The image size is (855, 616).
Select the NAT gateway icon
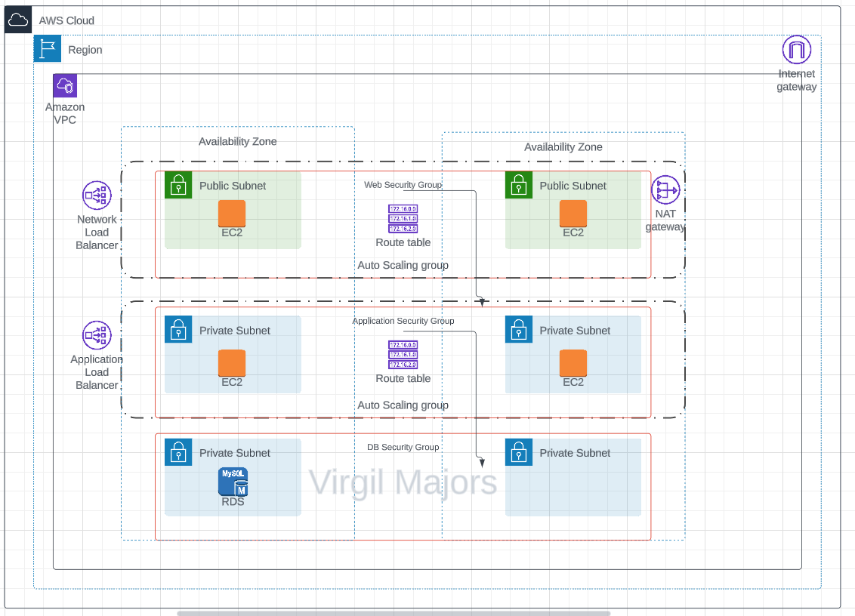665,190
